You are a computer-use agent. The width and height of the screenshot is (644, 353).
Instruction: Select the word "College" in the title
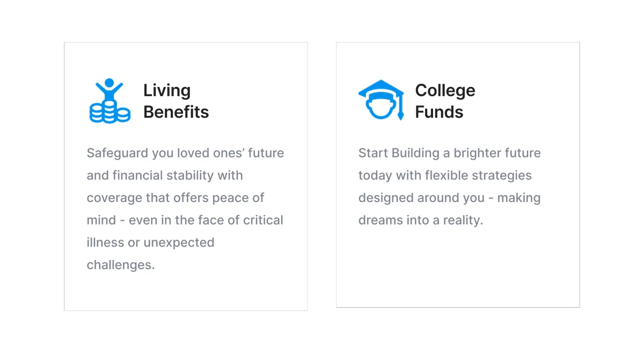(445, 91)
